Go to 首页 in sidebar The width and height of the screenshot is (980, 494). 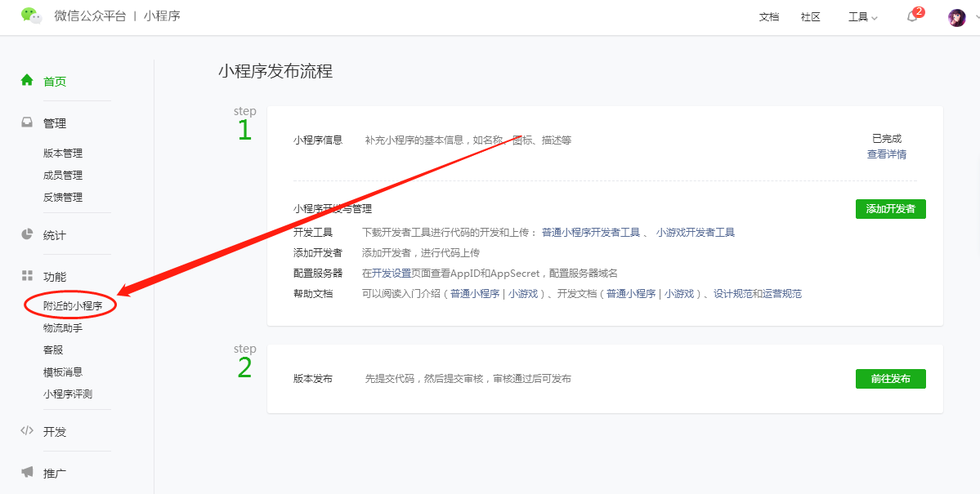pyautogui.click(x=55, y=81)
